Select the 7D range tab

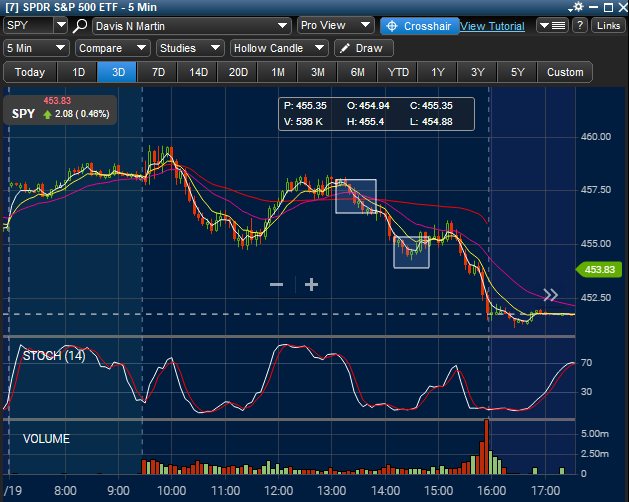pyautogui.click(x=158, y=72)
